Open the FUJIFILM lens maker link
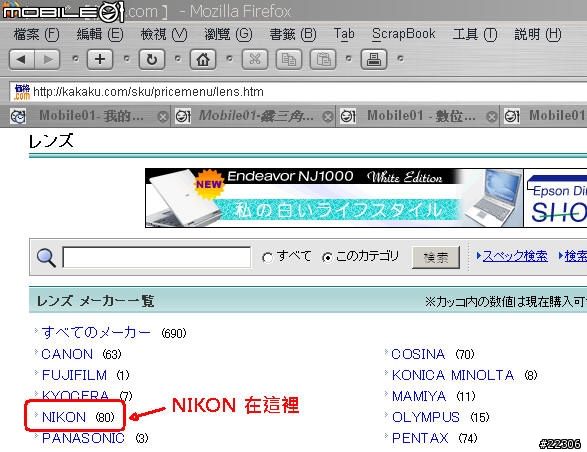Screen dimensions: 587x452 click(74, 375)
